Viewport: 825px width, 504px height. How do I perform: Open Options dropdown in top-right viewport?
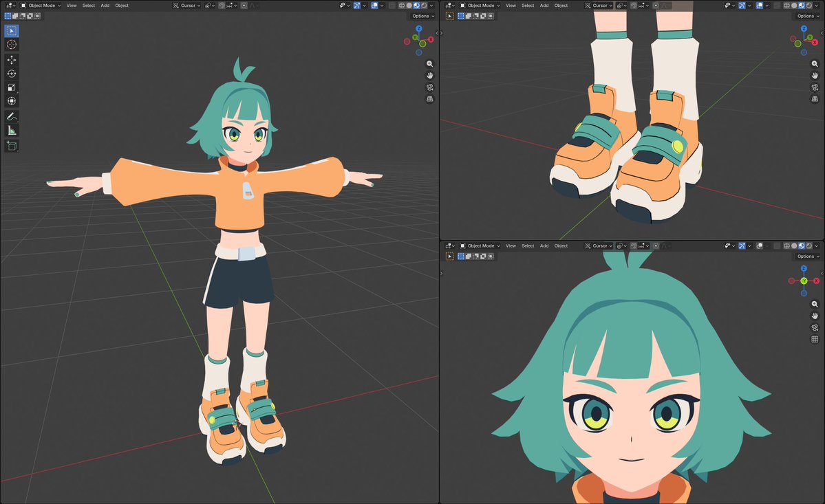[x=808, y=16]
